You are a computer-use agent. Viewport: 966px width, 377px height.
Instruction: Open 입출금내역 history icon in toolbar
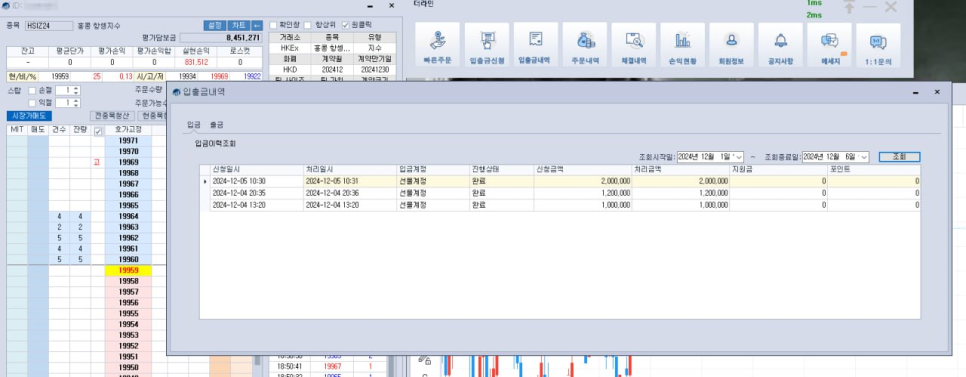click(535, 45)
